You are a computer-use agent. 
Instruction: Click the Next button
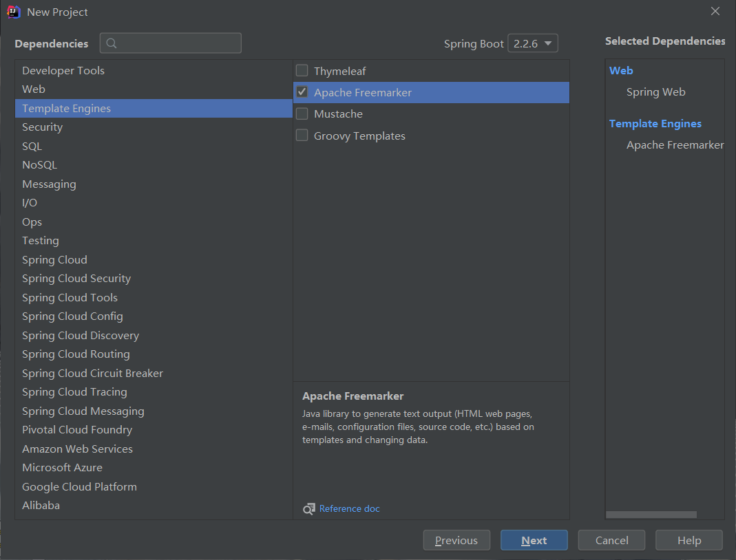coord(534,540)
